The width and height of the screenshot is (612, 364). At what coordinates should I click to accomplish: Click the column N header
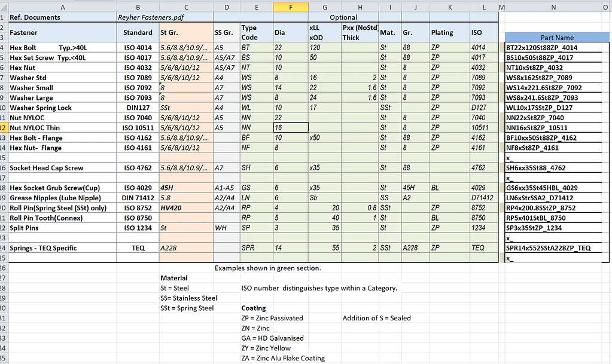[554, 7]
